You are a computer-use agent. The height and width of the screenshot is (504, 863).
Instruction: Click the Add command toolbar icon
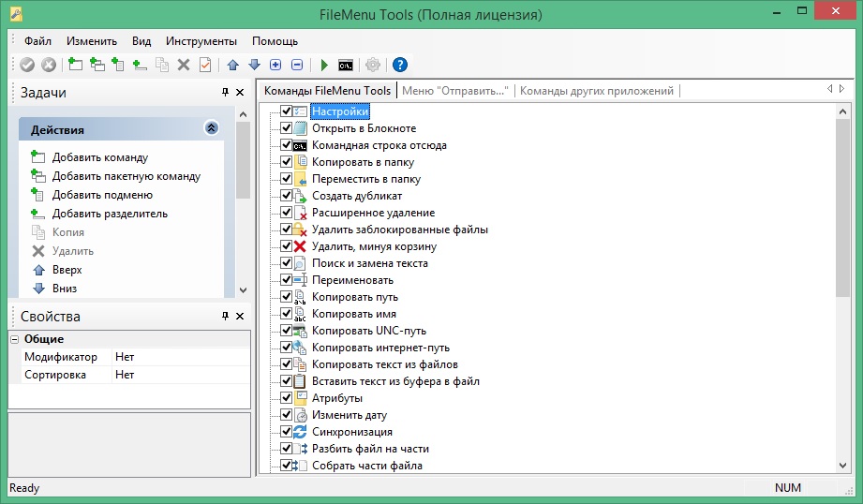pyautogui.click(x=75, y=65)
